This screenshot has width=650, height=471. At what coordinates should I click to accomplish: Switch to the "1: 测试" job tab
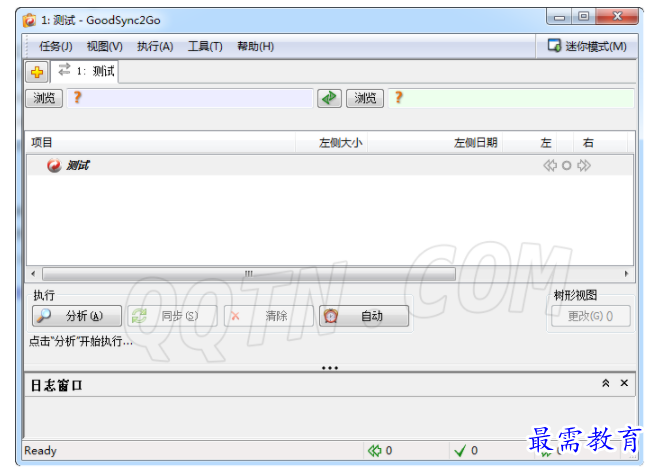tap(85, 71)
